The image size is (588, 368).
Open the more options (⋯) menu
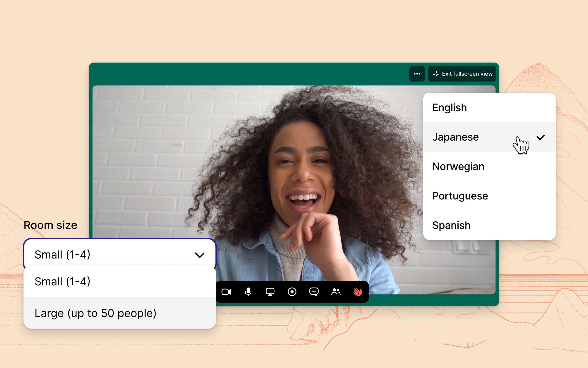tap(417, 74)
